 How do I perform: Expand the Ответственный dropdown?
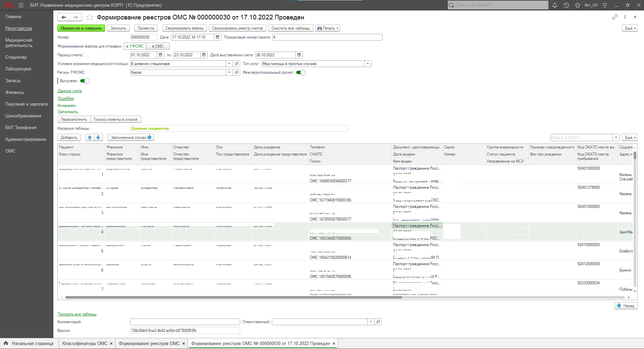point(371,322)
